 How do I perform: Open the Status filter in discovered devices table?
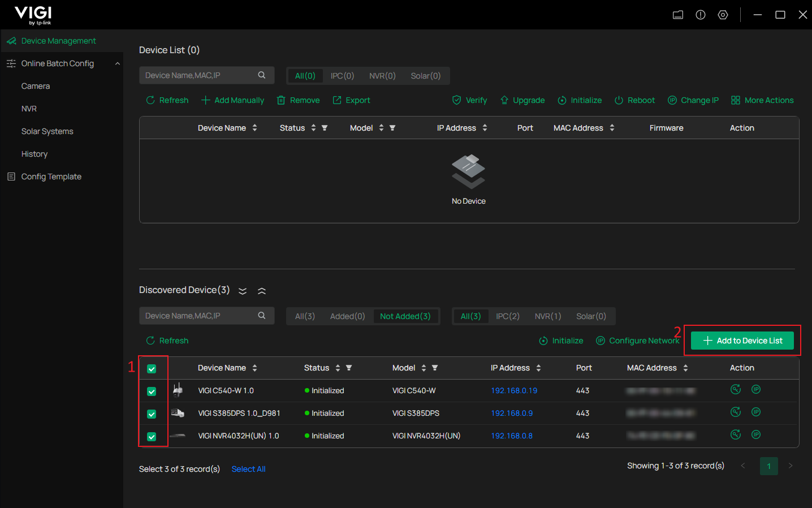pyautogui.click(x=349, y=368)
